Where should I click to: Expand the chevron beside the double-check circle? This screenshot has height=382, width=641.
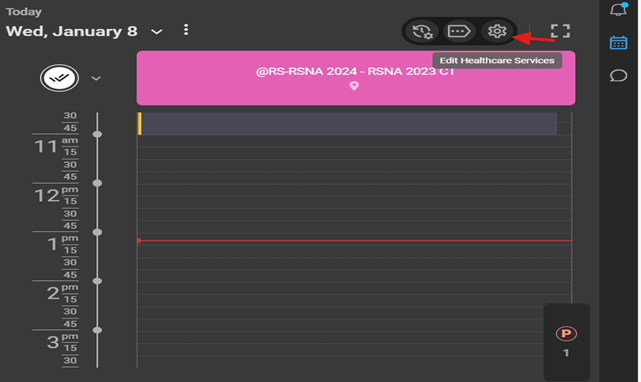click(96, 78)
